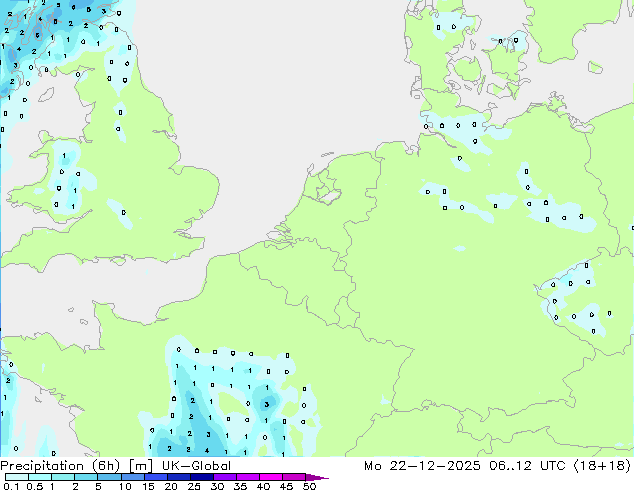Click the "20" legend label
The image size is (634, 490).
click(x=171, y=486)
